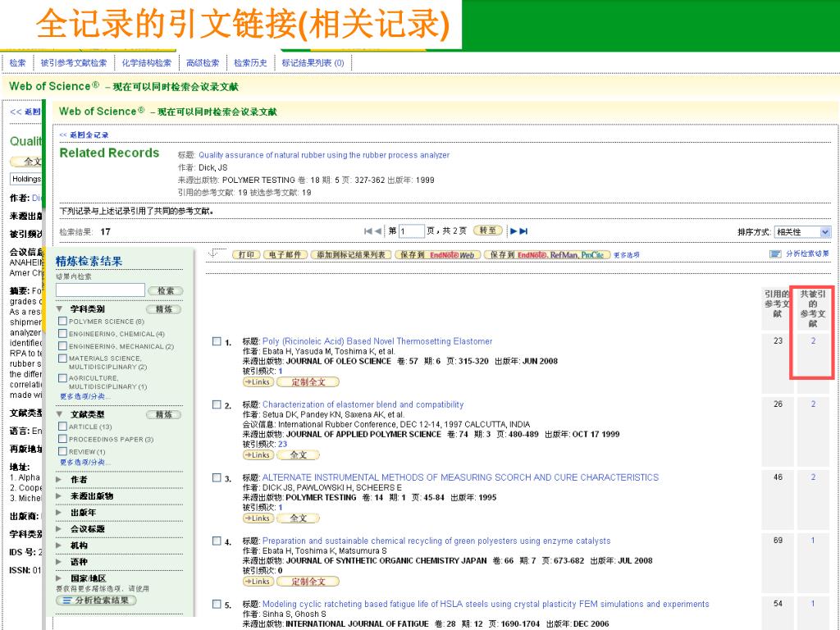
Task: Open the 排序方式 sort dropdown
Action: point(802,232)
